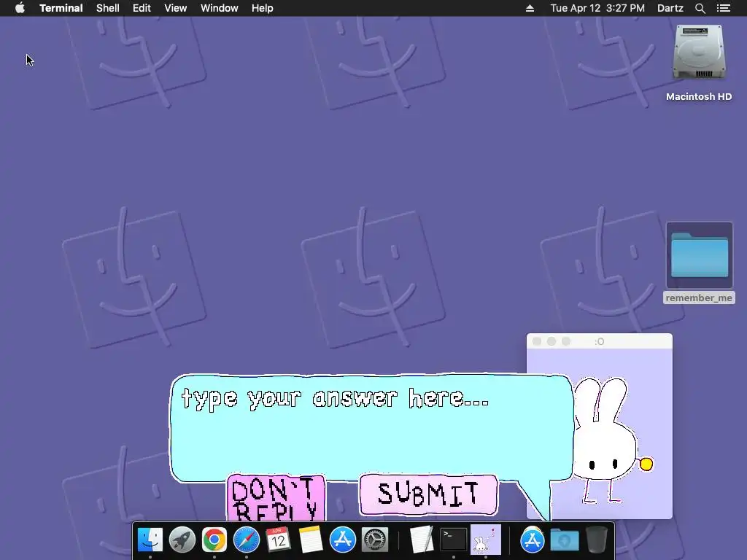Open App Store icon beside Downloads folder
This screenshot has width=747, height=560.
coord(532,540)
